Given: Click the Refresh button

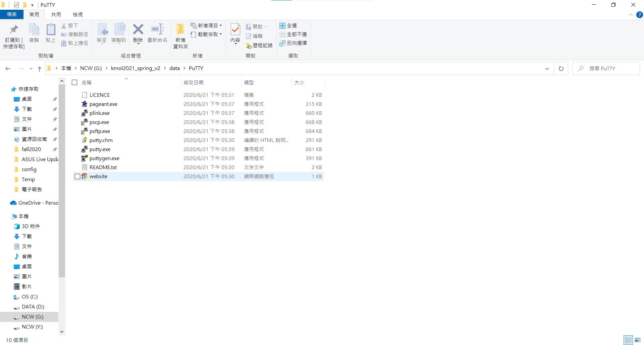Looking at the screenshot, I should pyautogui.click(x=561, y=69).
